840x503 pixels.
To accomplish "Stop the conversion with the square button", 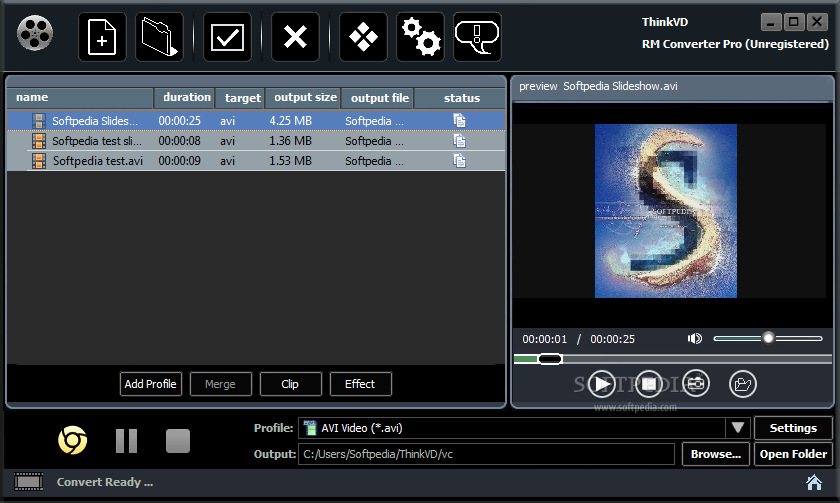I will [178, 441].
